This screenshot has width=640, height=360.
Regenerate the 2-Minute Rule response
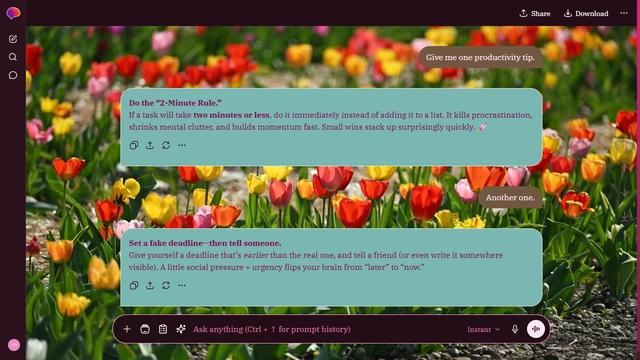click(x=166, y=145)
